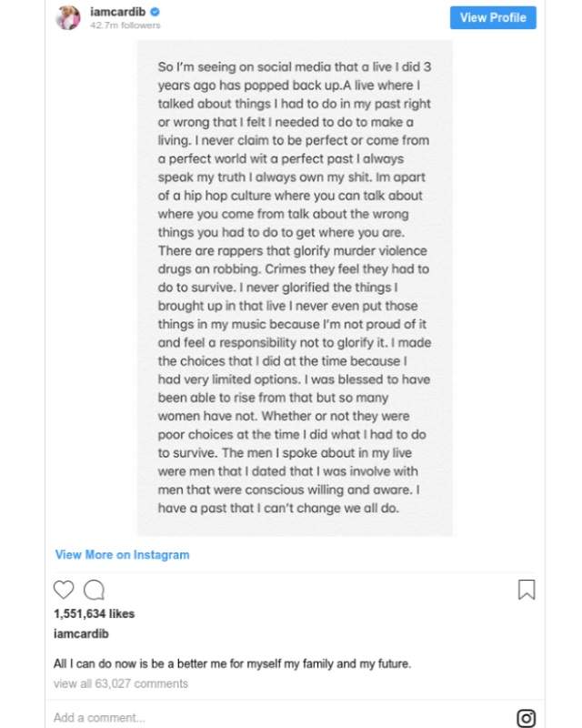Click the iamcardib username above the caption
The image size is (582, 728).
coord(81,633)
